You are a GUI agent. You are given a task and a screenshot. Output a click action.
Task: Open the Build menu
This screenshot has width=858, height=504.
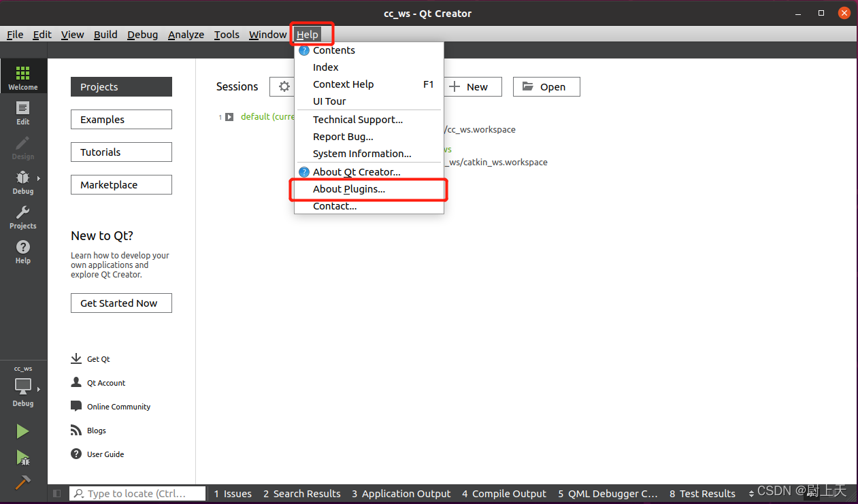[x=105, y=34]
